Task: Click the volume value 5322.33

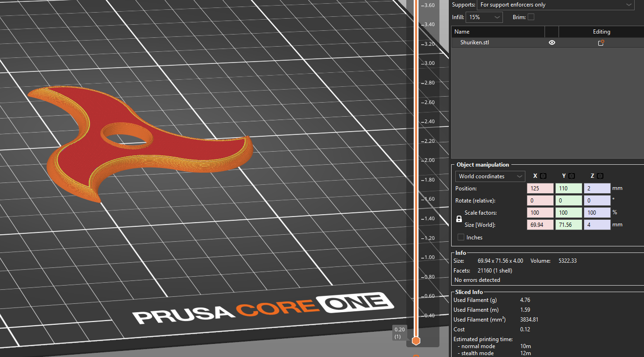Action: coord(567,261)
